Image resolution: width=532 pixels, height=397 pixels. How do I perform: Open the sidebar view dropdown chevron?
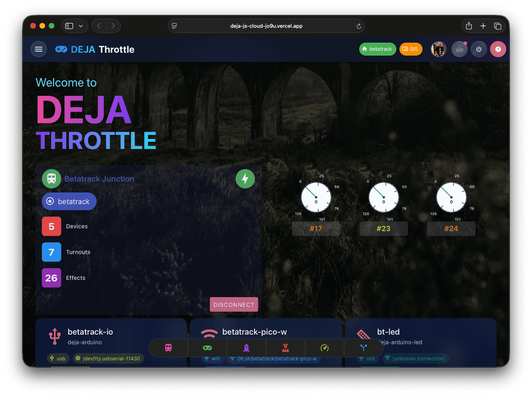tap(81, 25)
